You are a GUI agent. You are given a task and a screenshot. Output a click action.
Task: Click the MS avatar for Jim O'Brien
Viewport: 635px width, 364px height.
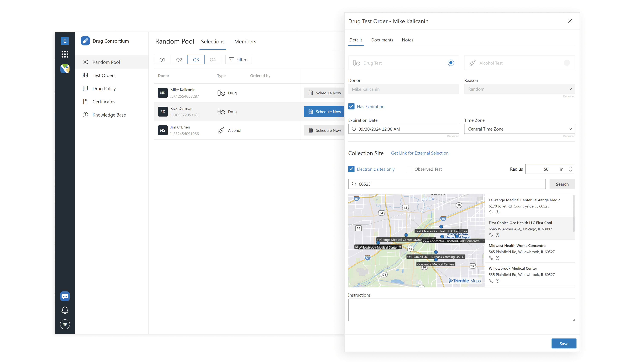click(x=163, y=130)
